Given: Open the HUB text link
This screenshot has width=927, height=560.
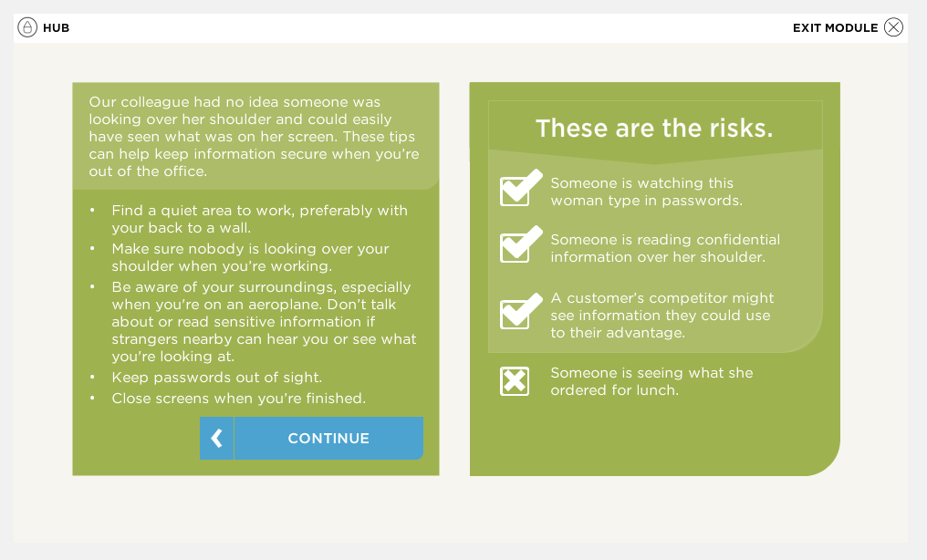Looking at the screenshot, I should tap(57, 28).
